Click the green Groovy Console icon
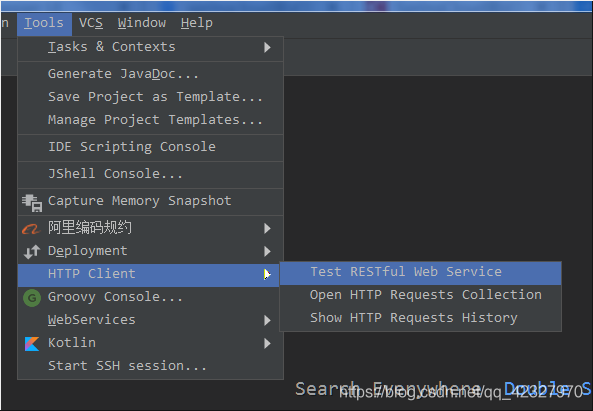593x411 pixels. (x=32, y=298)
